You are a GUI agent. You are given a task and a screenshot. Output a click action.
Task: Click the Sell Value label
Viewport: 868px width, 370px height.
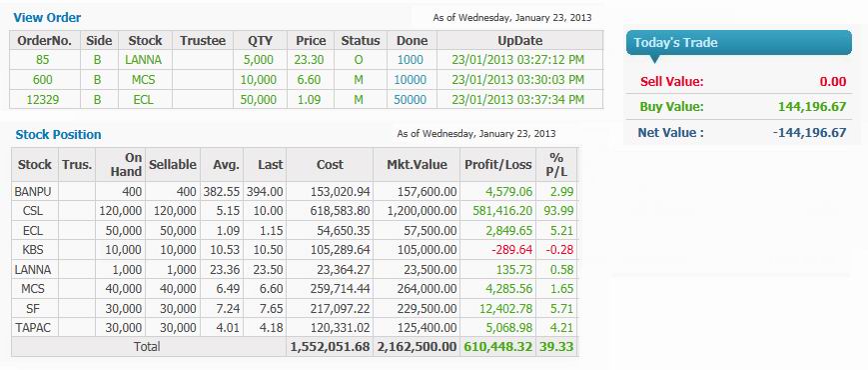[671, 82]
